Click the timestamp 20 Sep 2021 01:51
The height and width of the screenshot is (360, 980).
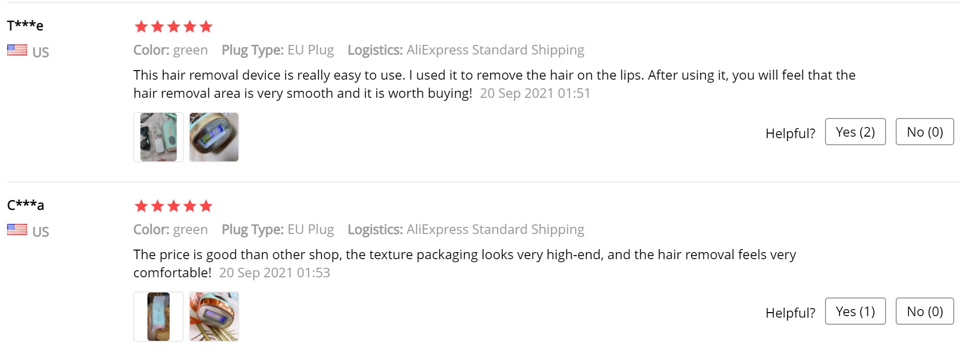point(535,93)
